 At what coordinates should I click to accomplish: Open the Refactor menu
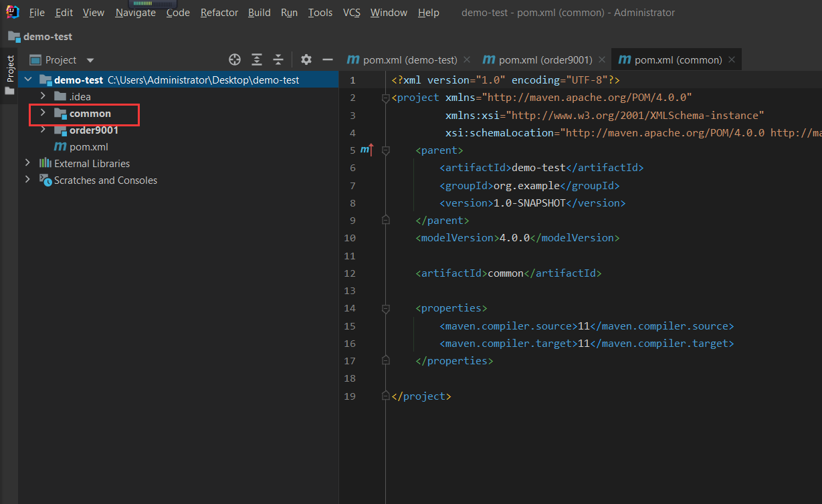pyautogui.click(x=219, y=13)
